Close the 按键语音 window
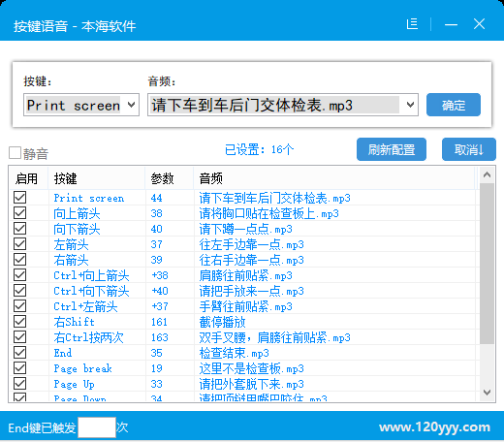Viewport: 504px width, 442px height. pyautogui.click(x=479, y=24)
